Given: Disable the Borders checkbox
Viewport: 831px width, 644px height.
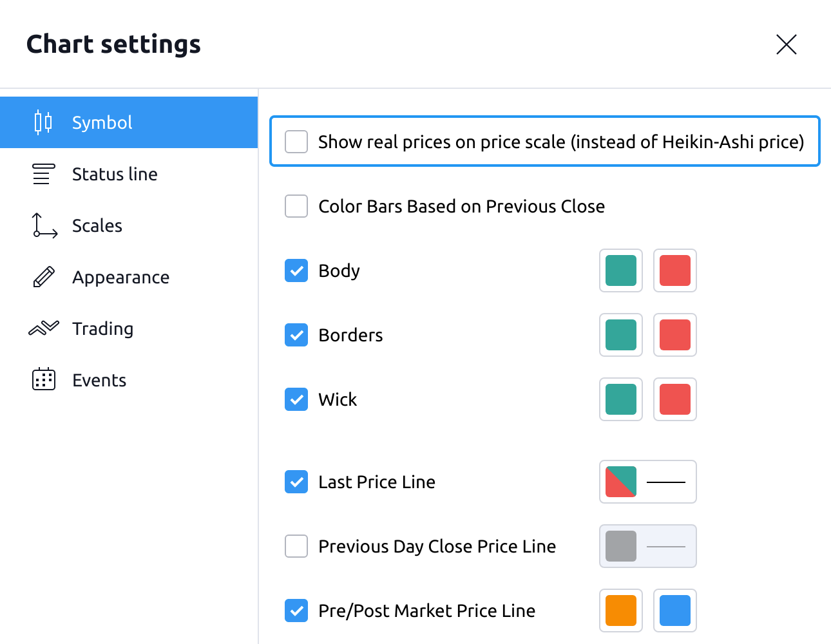Looking at the screenshot, I should click(x=296, y=335).
